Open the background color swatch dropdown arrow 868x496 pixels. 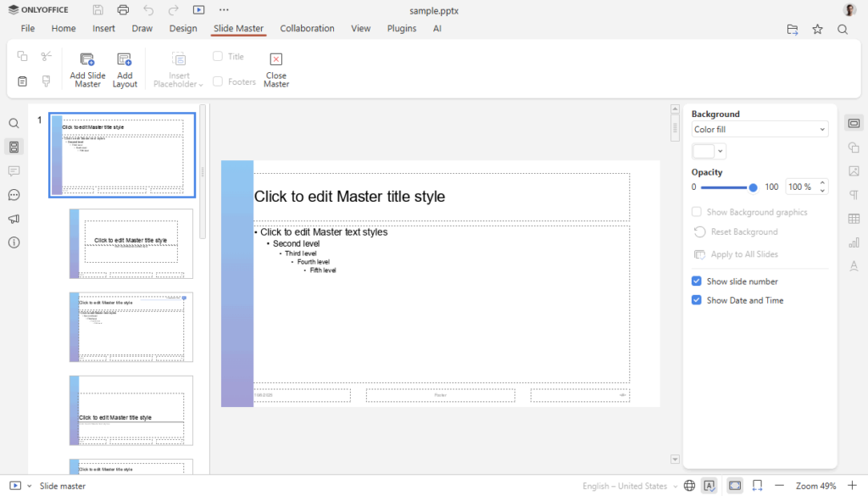(x=720, y=150)
